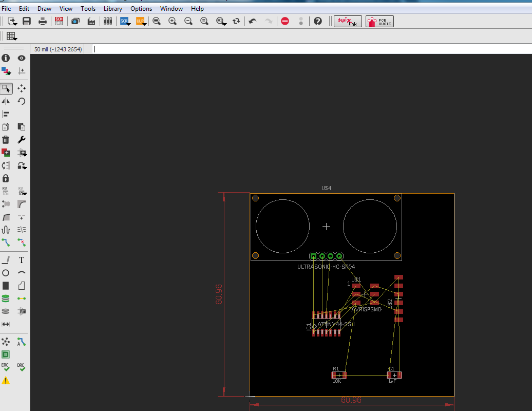
Task: Click the PCB Quote button
Action: pyautogui.click(x=379, y=21)
